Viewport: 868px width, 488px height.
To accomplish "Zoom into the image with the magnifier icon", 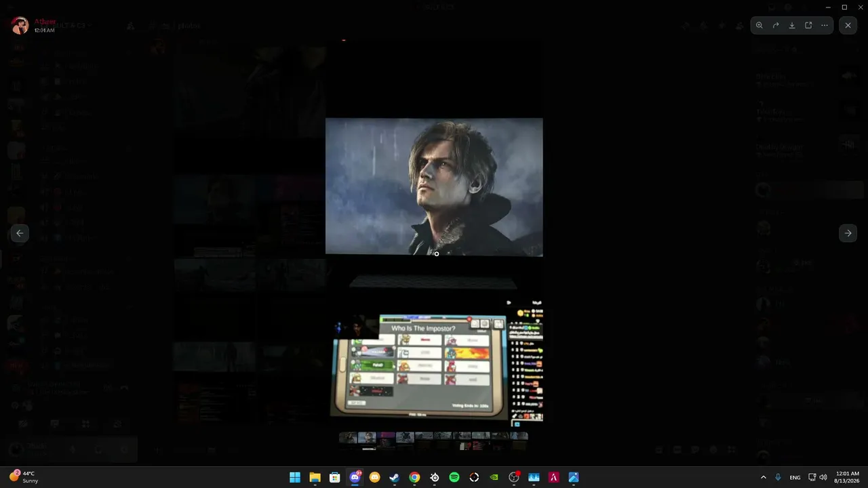I will [759, 25].
